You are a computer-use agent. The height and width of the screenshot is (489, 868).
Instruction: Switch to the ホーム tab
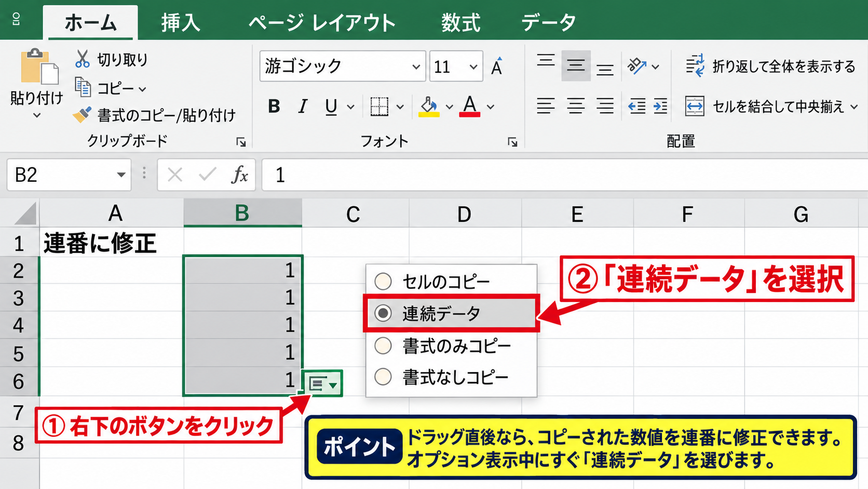click(x=91, y=23)
